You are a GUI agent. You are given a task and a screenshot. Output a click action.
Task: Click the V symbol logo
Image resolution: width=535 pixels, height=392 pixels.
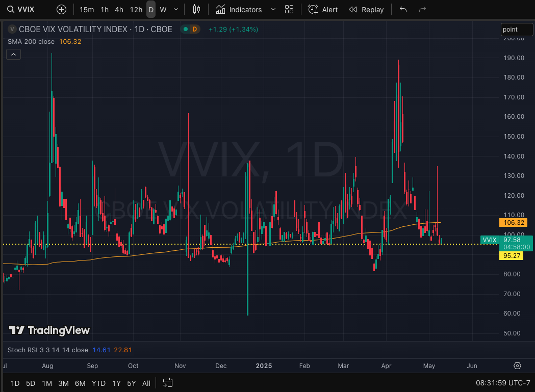tap(12, 30)
